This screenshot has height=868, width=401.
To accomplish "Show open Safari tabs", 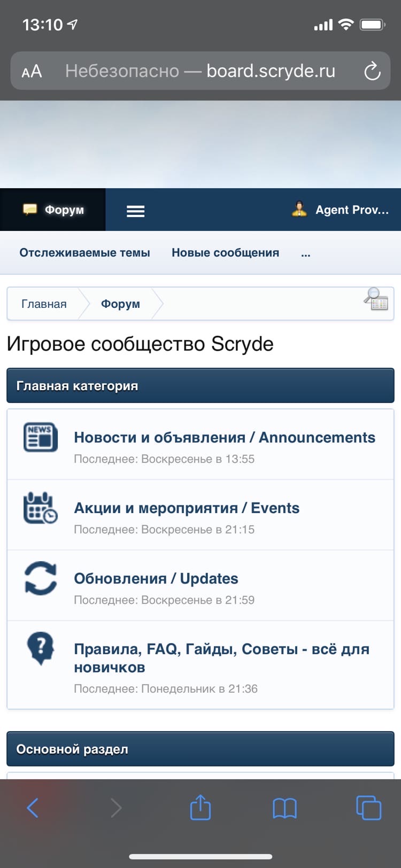I will (x=368, y=808).
